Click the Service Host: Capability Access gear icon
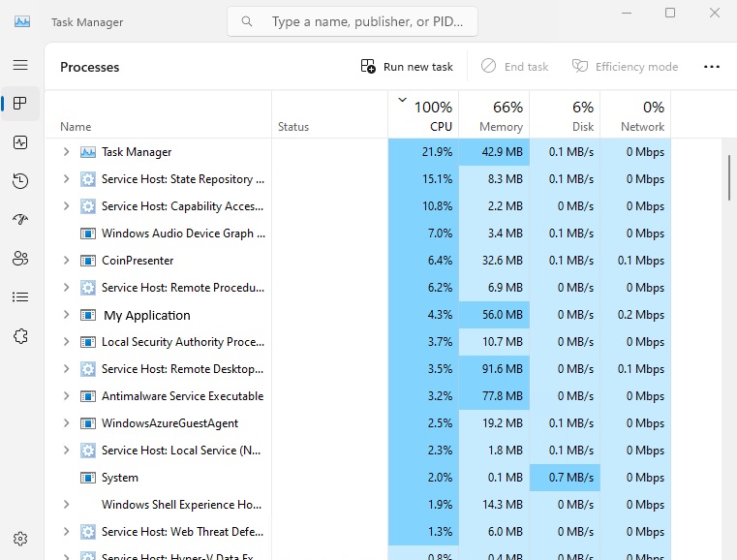The width and height of the screenshot is (737, 560). (88, 206)
